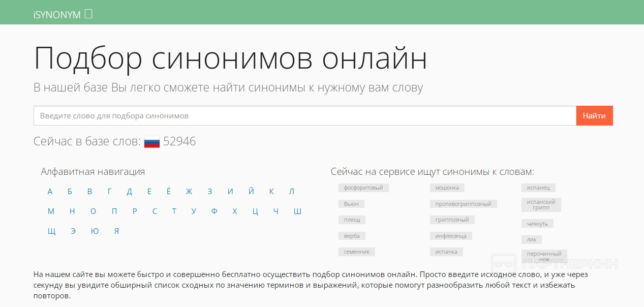Open alphabet letter П

click(x=114, y=211)
